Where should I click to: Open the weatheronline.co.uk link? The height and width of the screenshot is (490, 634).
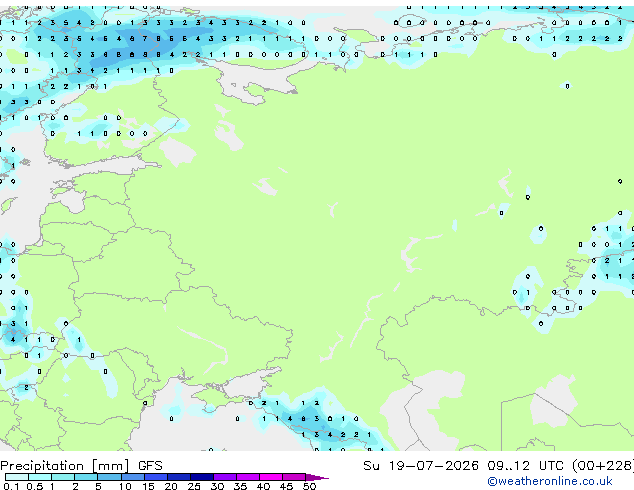point(549,481)
